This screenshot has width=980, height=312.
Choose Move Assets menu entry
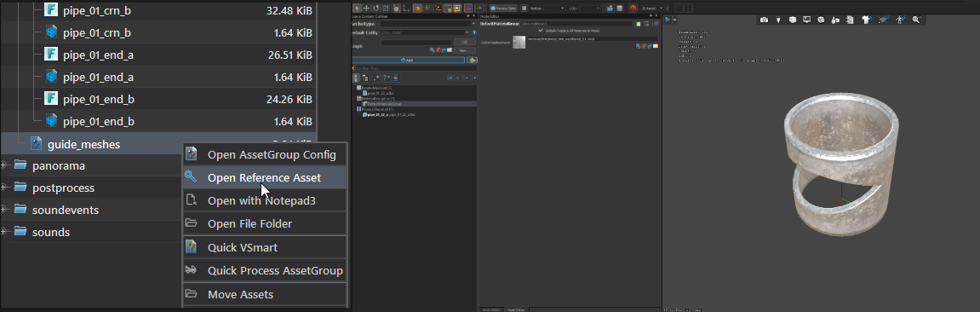pos(265,294)
